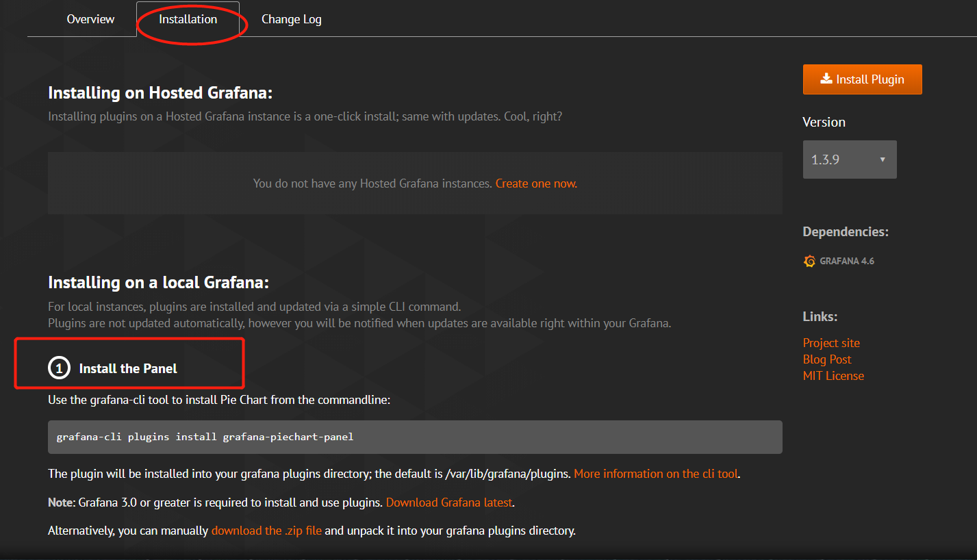The height and width of the screenshot is (560, 977).
Task: Click the 'Use the grafana-cli tool to install' sentence
Action: pyautogui.click(x=219, y=400)
